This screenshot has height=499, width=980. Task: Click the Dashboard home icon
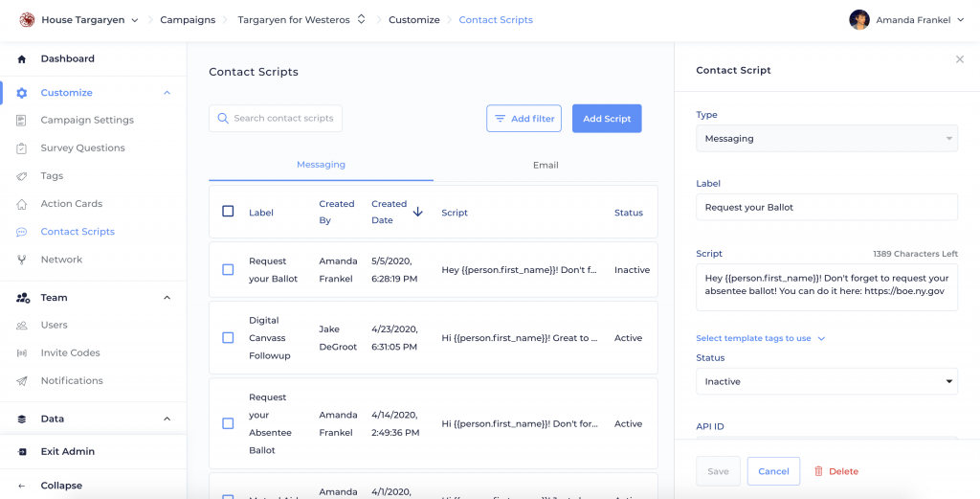[x=22, y=59]
